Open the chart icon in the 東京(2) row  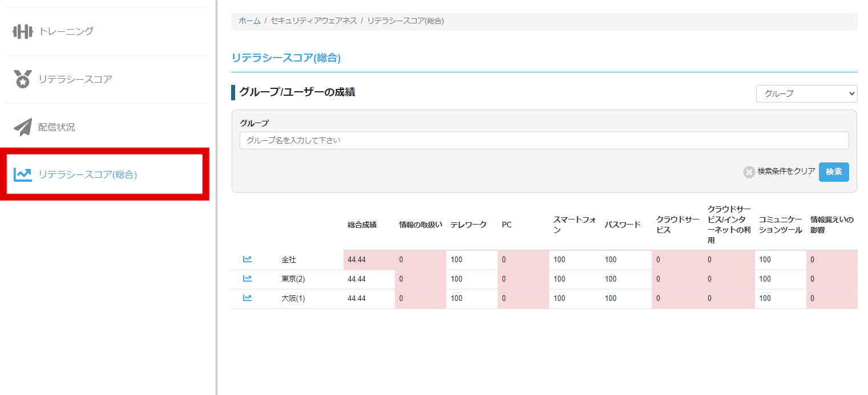(x=247, y=279)
